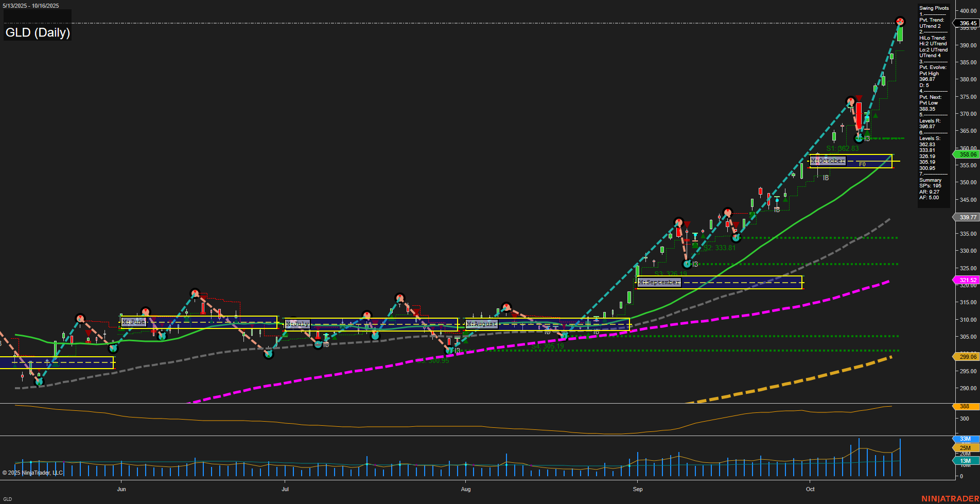Screen dimensions: 980x504
Task: Select the M:September monthly range label
Action: tap(659, 283)
